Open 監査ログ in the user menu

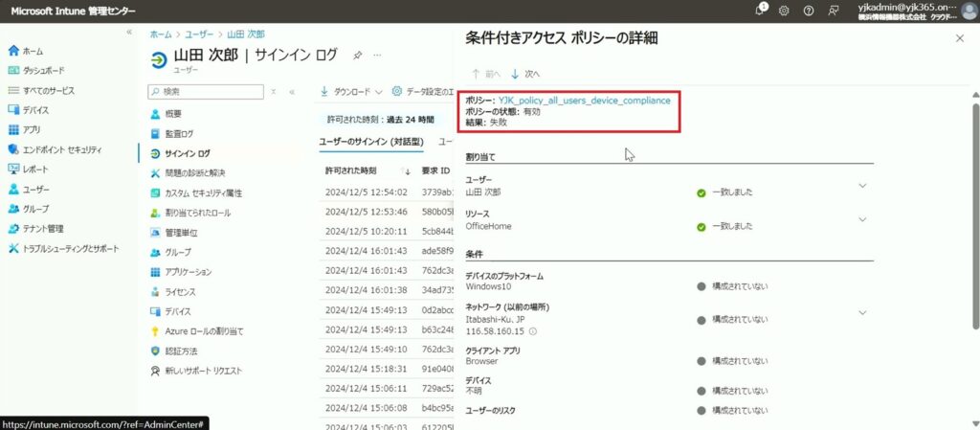pyautogui.click(x=172, y=134)
